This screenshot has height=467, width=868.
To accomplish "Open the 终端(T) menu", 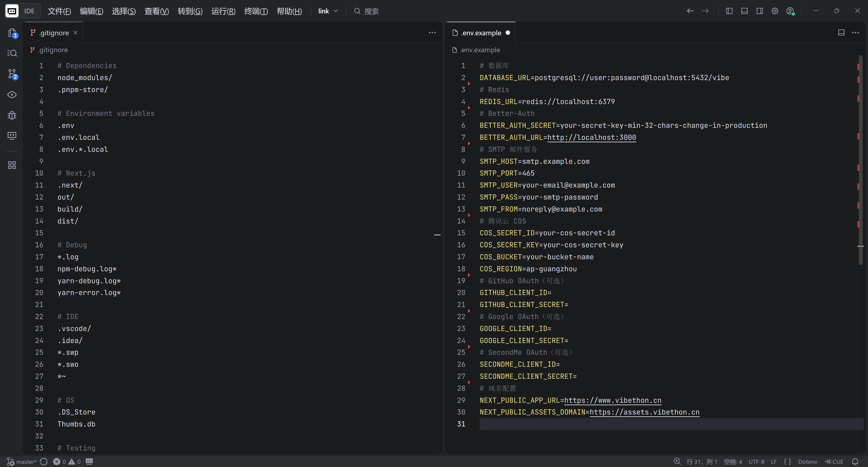I will 256,11.
